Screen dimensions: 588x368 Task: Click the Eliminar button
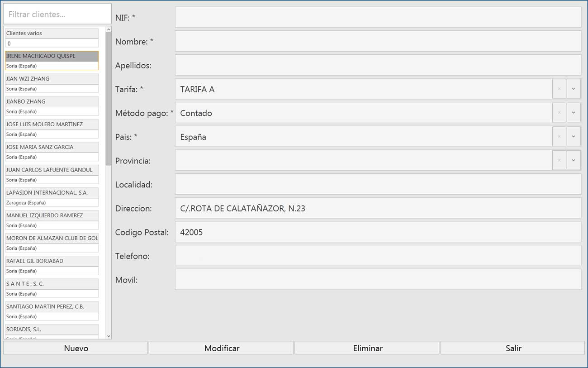click(x=367, y=348)
